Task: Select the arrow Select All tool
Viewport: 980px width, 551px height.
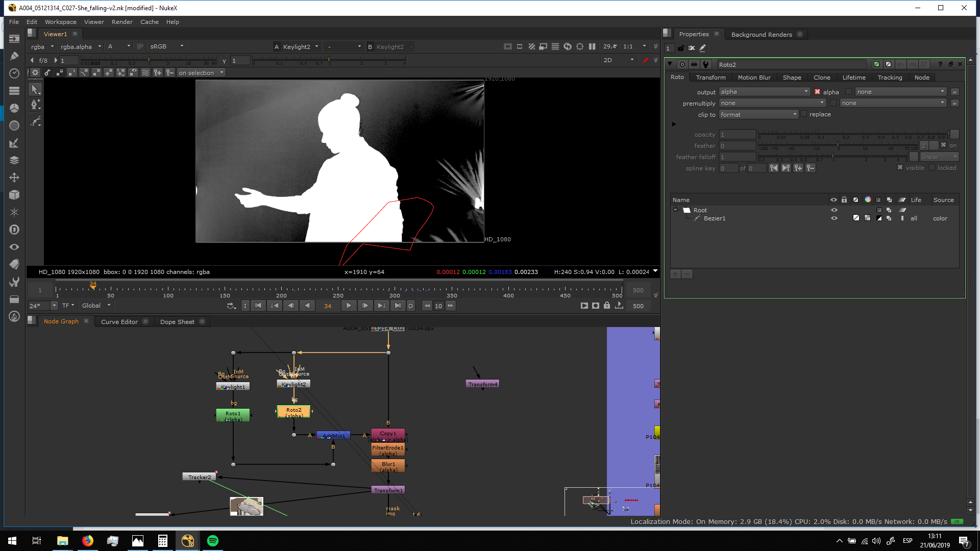Action: pos(35,89)
